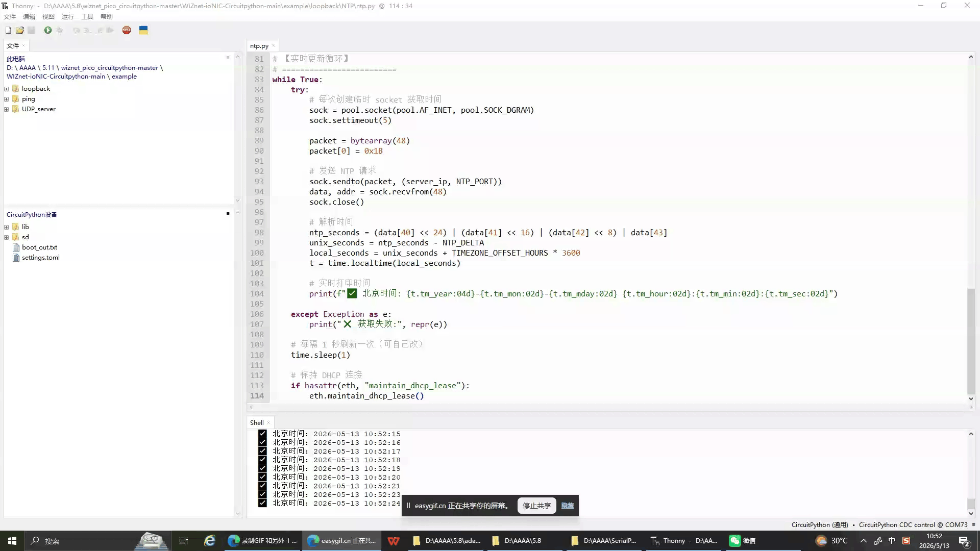Open Internet Explorer from the taskbar
The image size is (980, 551).
click(x=210, y=541)
